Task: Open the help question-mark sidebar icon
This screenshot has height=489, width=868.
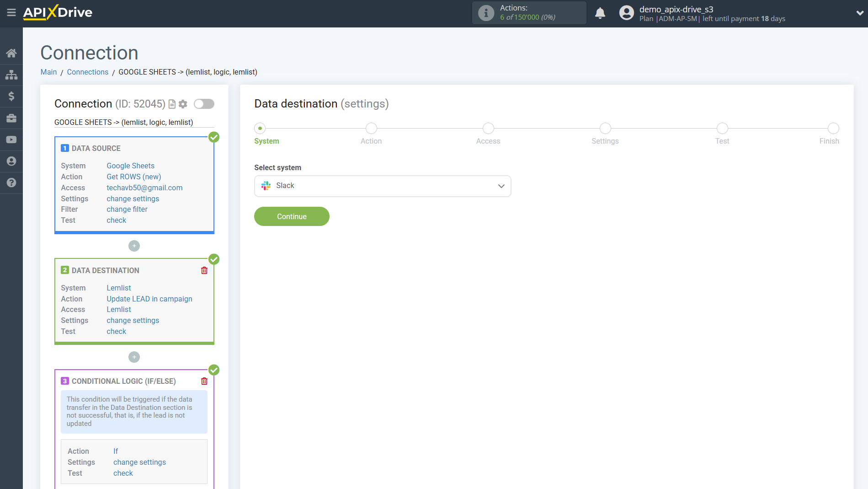Action: point(11,183)
